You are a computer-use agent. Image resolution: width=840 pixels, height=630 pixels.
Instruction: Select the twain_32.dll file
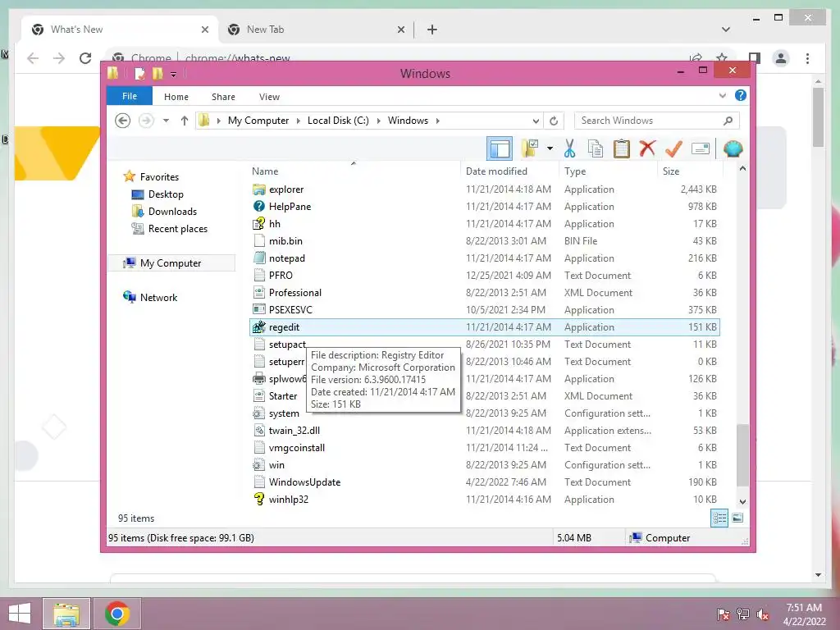tap(484, 430)
